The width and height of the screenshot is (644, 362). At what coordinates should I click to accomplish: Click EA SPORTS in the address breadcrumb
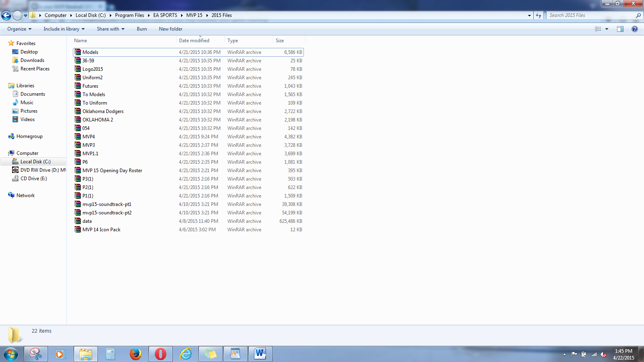[165, 15]
